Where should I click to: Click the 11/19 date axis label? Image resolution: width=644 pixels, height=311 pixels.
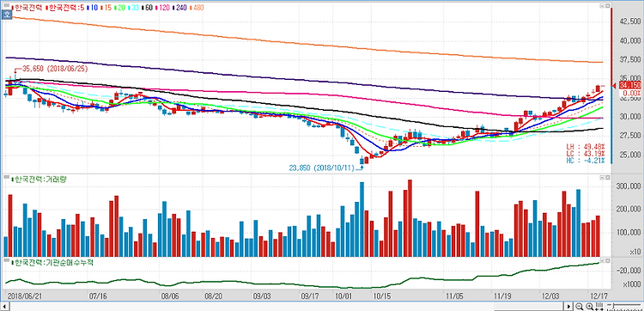502,296
